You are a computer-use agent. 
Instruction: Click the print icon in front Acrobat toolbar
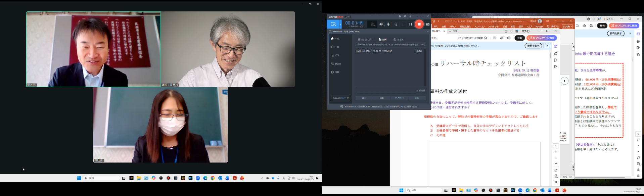coord(509,38)
